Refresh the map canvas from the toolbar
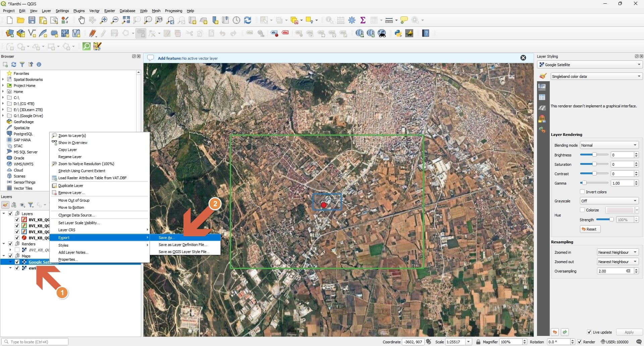644x346 pixels. click(248, 20)
